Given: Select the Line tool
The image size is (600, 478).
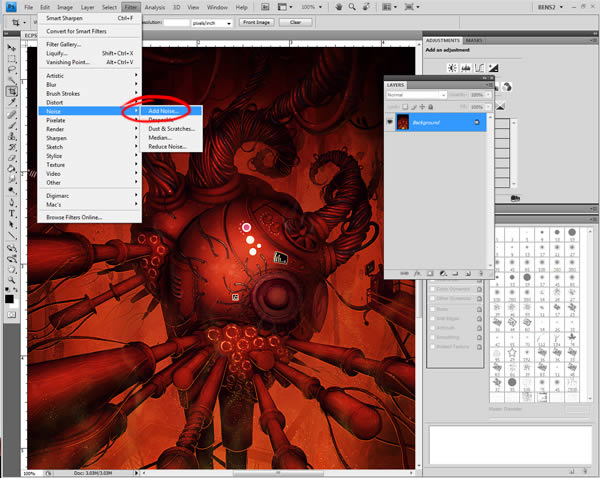Looking at the screenshot, I should coord(12,235).
